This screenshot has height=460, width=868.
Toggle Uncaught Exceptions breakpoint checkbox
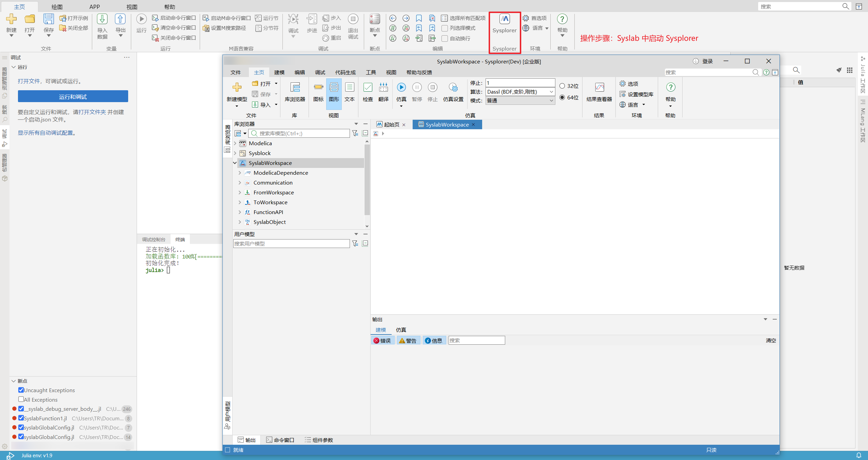click(21, 390)
